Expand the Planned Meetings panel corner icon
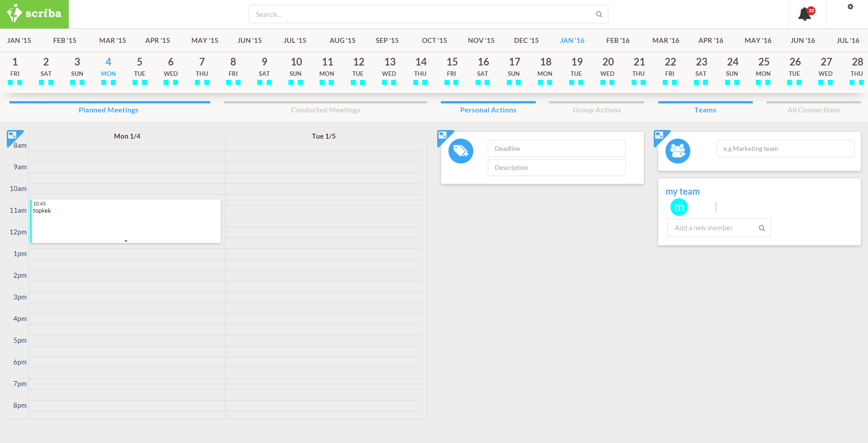The height and width of the screenshot is (443, 868). [x=13, y=135]
